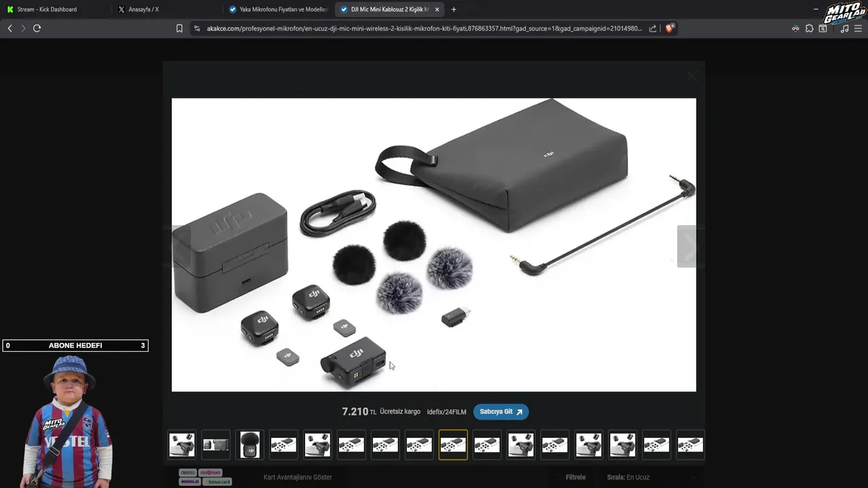The image size is (868, 488).
Task: Open the Brave Shields lion icon
Action: 670,28
